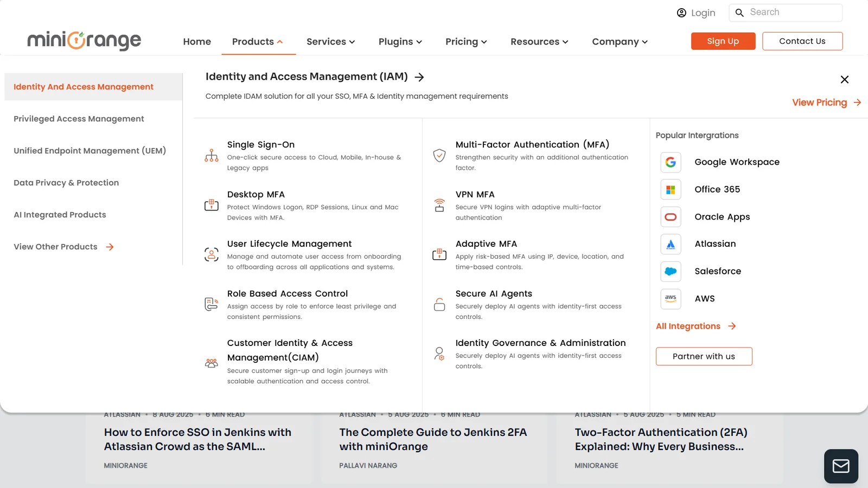Click the Salesforce cloud icon
The image size is (868, 488).
point(671,271)
